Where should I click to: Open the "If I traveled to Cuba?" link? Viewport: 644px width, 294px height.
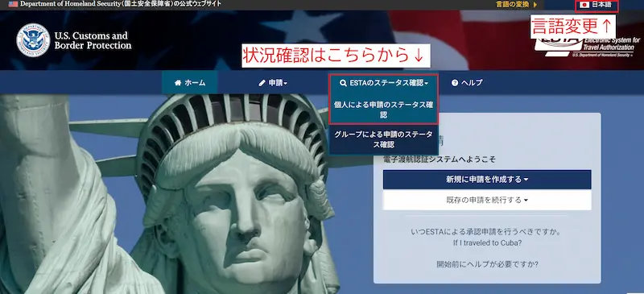[x=487, y=242]
